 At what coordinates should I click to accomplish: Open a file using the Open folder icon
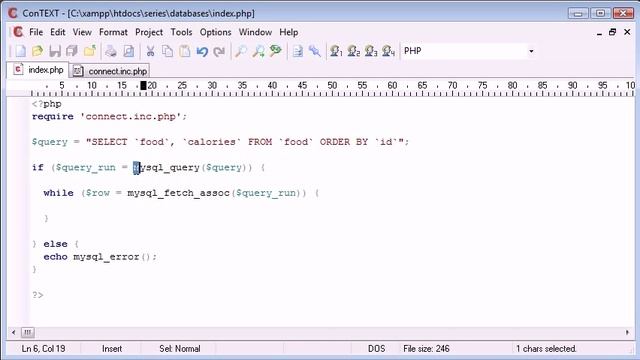pyautogui.click(x=37, y=51)
